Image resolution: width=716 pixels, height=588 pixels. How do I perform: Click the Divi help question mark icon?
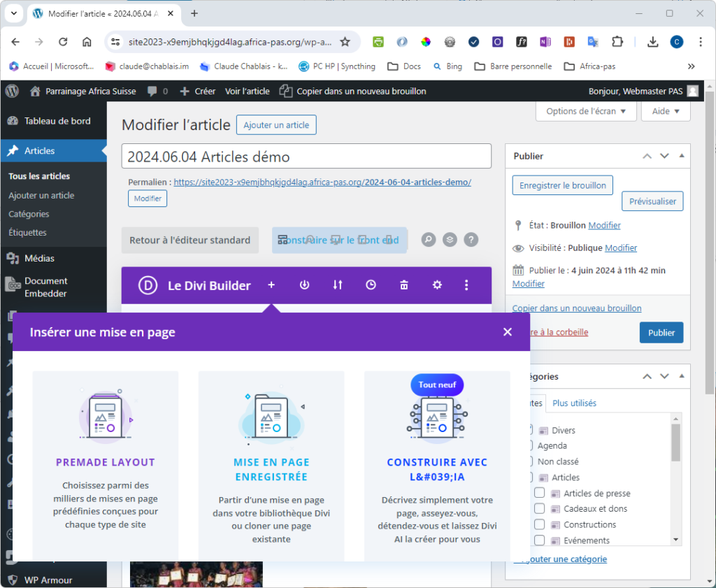[x=471, y=240]
